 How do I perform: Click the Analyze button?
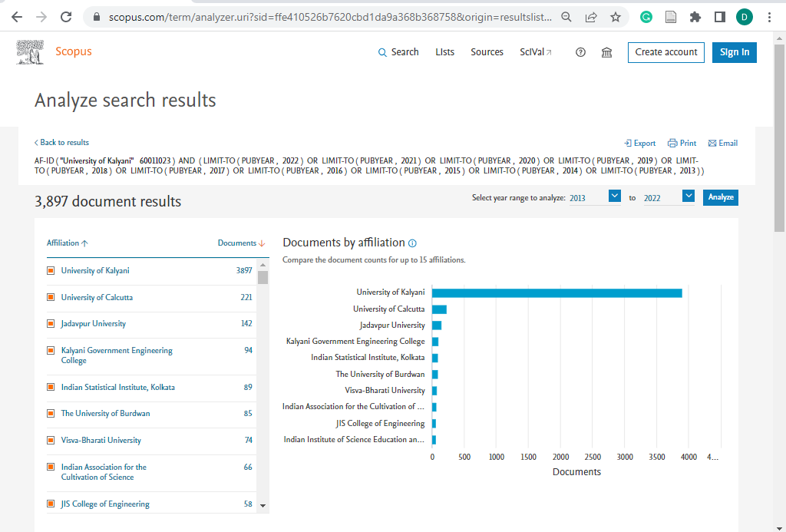coord(720,197)
